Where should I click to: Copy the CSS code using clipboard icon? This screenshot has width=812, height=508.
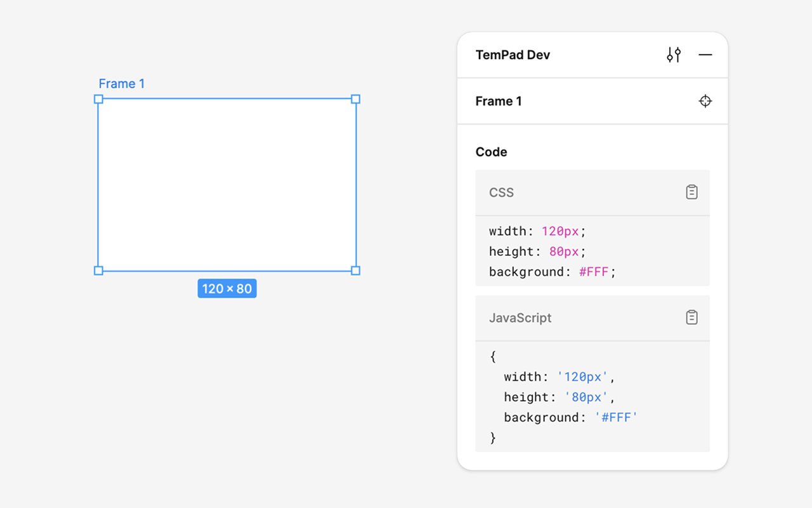(691, 192)
